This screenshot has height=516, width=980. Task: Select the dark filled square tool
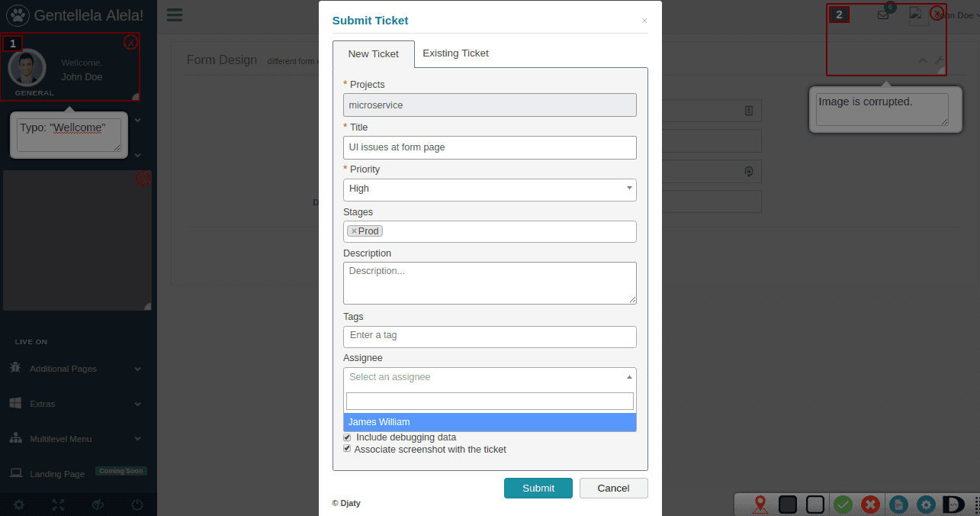(x=788, y=505)
